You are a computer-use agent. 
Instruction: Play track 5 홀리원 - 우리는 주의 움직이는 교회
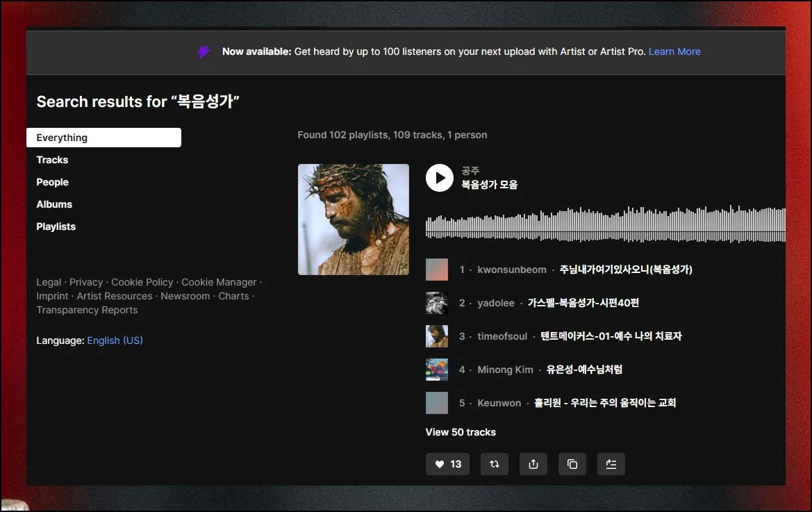605,403
